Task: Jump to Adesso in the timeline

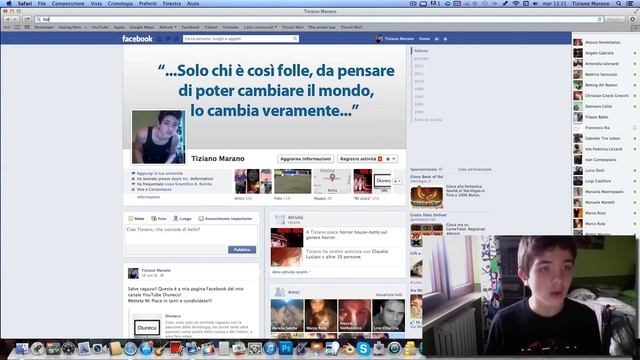Action: click(421, 51)
